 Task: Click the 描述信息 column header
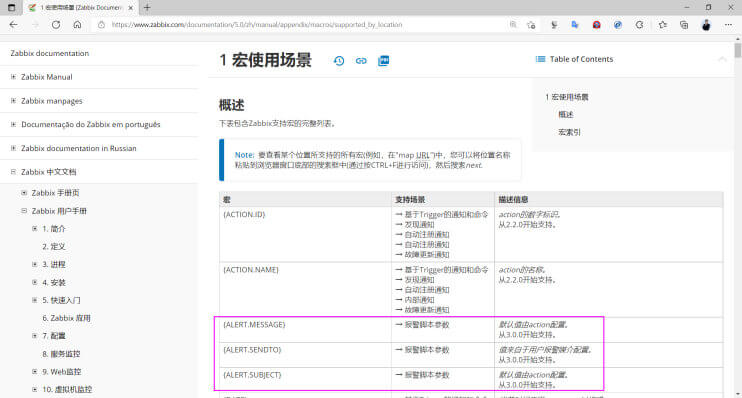609,200
